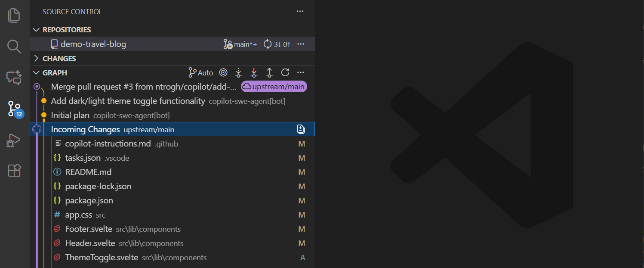Open the Explorer view in the activity bar

pyautogui.click(x=14, y=15)
